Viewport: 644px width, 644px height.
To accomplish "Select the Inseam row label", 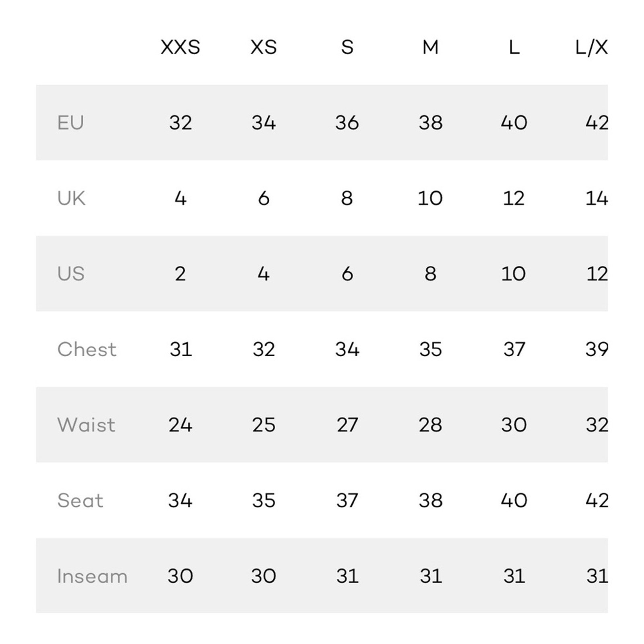I will pyautogui.click(x=92, y=576).
